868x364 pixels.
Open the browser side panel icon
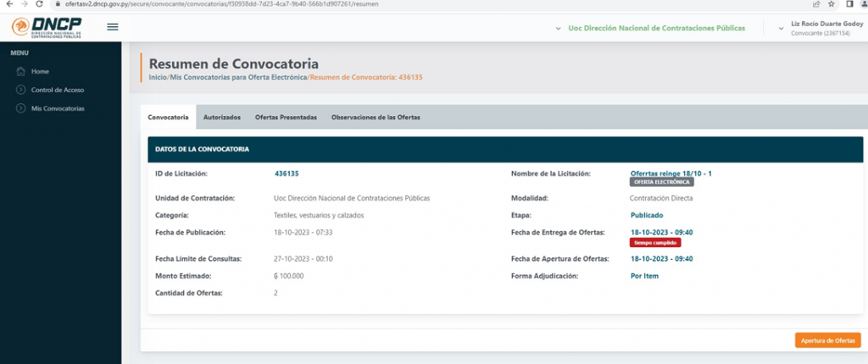[849, 4]
